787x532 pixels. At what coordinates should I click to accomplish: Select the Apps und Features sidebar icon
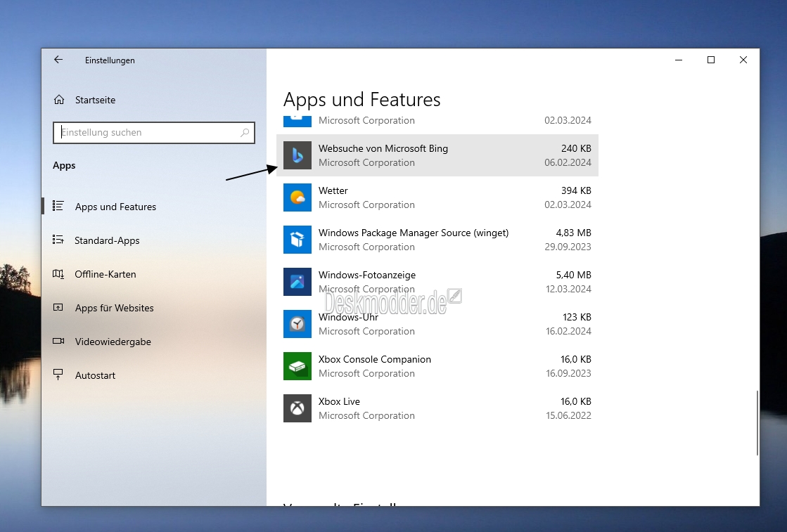tap(58, 206)
